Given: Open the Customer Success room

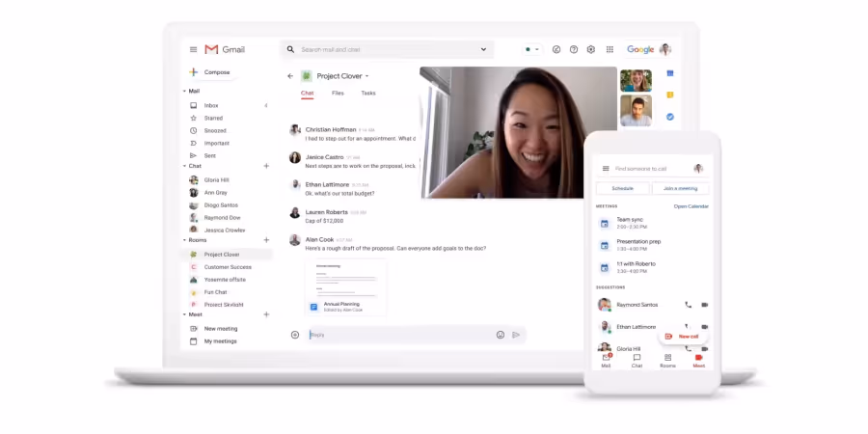Looking at the screenshot, I should [x=228, y=267].
